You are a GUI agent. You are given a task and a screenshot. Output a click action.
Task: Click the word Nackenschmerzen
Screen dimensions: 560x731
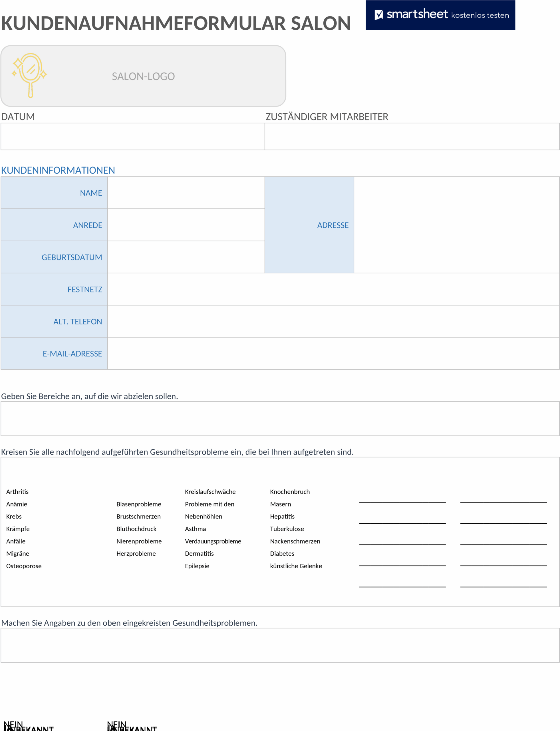pos(295,541)
